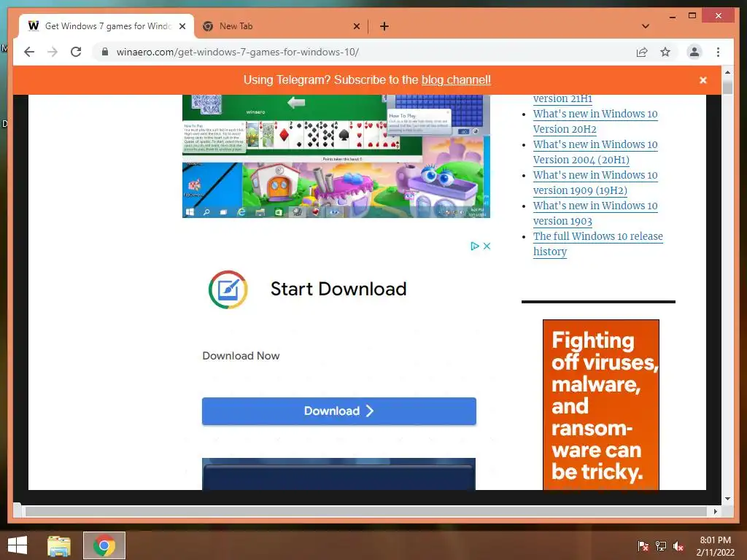Screen dimensions: 747x560
Task: Open What's new in Windows 10 Version 20H2
Action: [x=595, y=122]
